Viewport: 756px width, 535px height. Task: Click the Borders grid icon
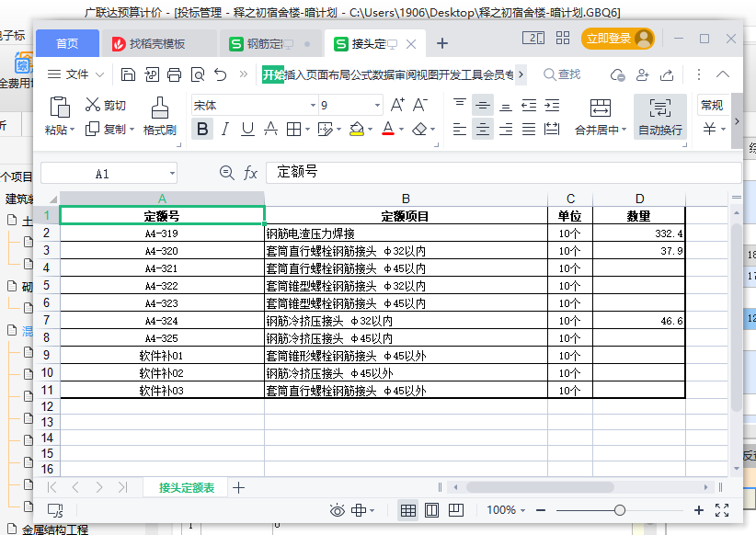293,130
